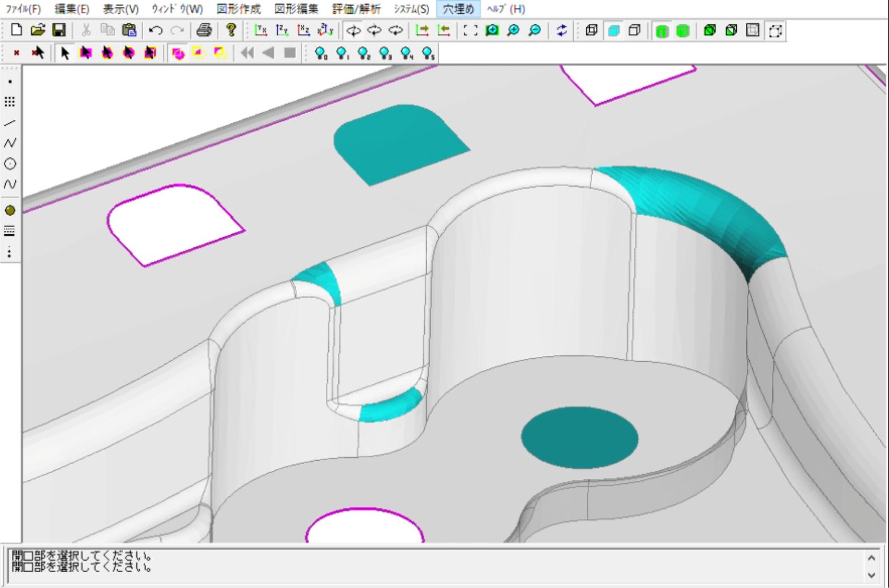Click the blue refresh arrows icon
Screen dimensions: 889x588
click(x=561, y=31)
